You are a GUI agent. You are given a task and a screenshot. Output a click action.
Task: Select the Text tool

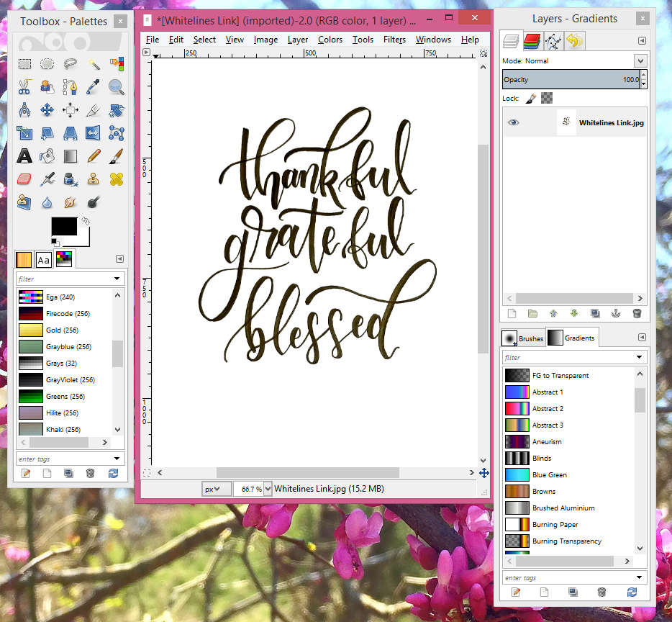[24, 155]
